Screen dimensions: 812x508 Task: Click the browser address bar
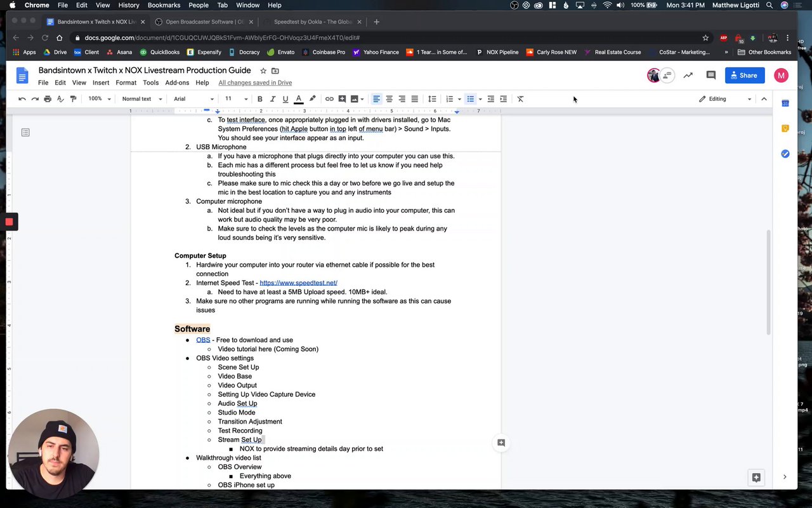[387, 37]
